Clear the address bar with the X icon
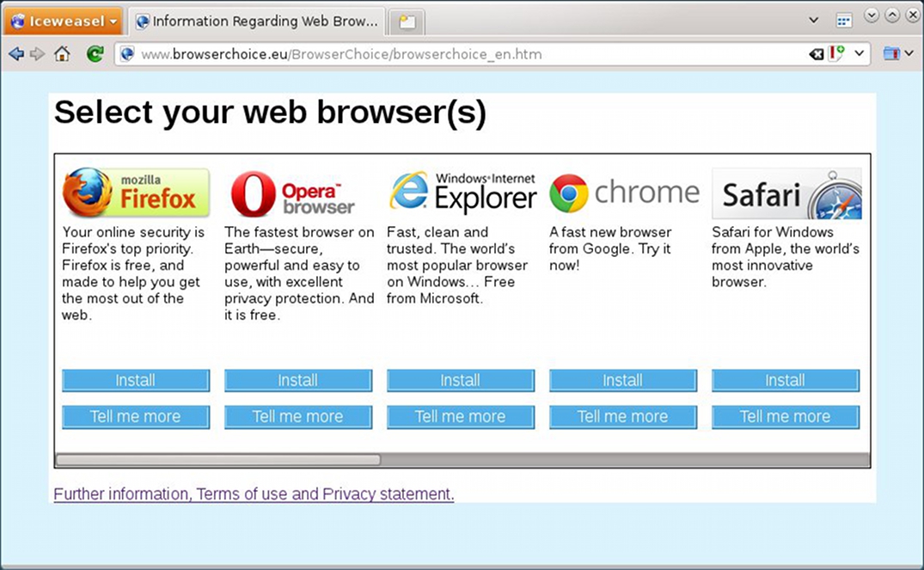This screenshot has width=924, height=570. pos(817,54)
